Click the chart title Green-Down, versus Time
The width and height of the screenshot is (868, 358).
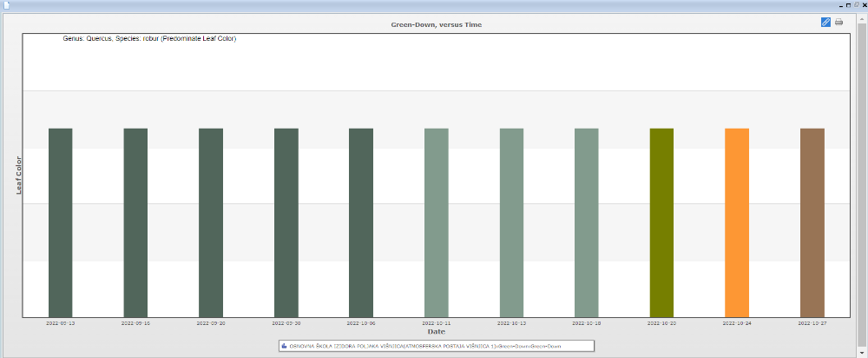coord(436,24)
